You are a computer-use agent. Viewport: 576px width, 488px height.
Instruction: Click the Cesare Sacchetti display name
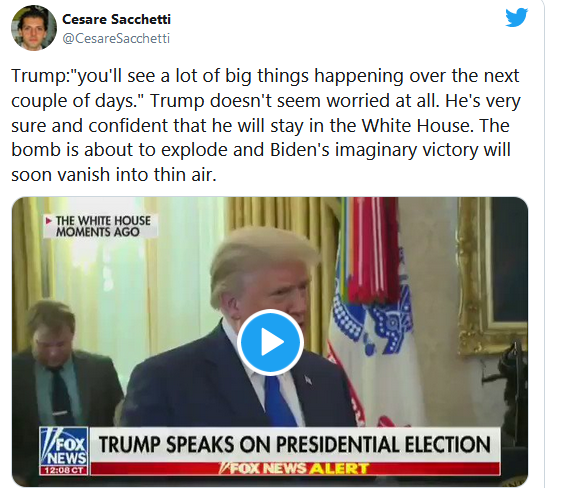[116, 19]
